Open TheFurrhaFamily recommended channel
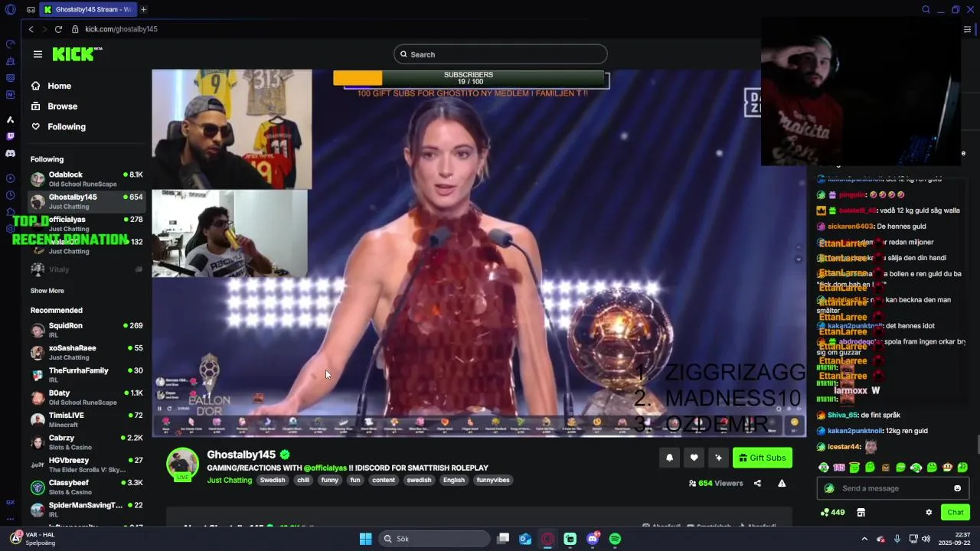Screen dimensions: 980x551 tap(87, 374)
